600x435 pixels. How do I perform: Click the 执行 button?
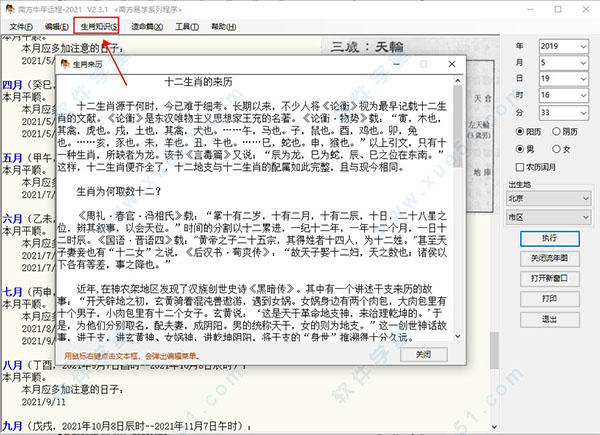tap(549, 239)
